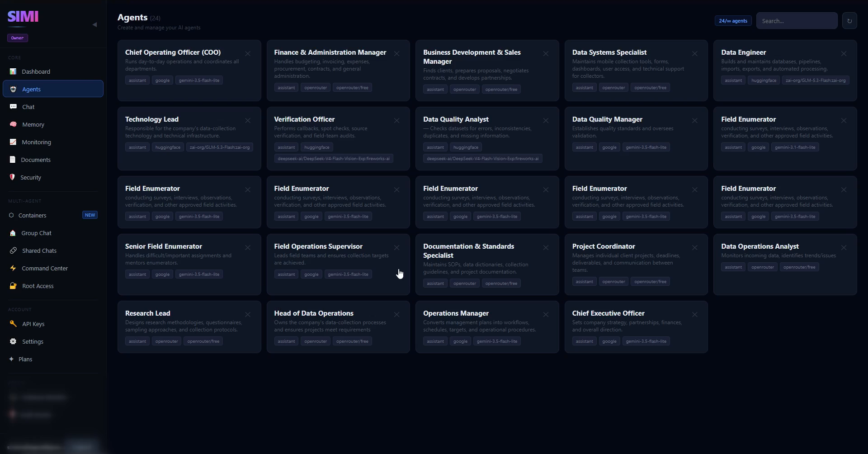
Task: Click the Command Center lightning icon
Action: point(13,268)
